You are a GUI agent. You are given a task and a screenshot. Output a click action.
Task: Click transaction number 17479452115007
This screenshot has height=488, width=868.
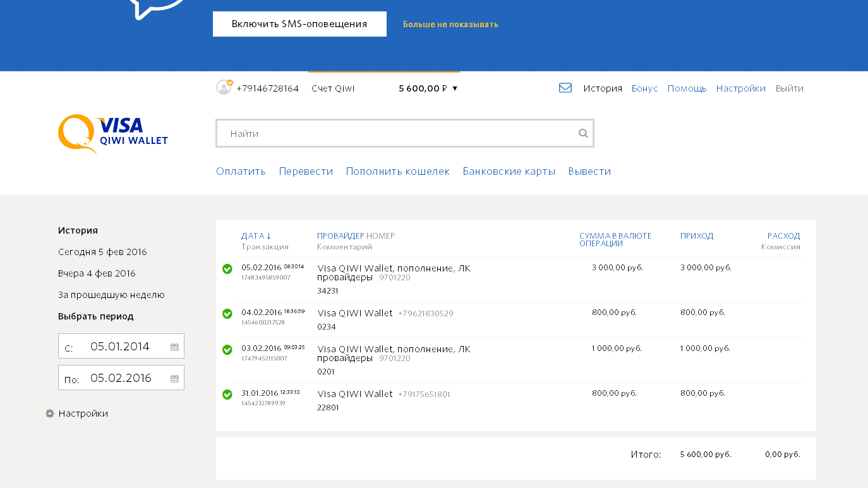pyautogui.click(x=264, y=358)
